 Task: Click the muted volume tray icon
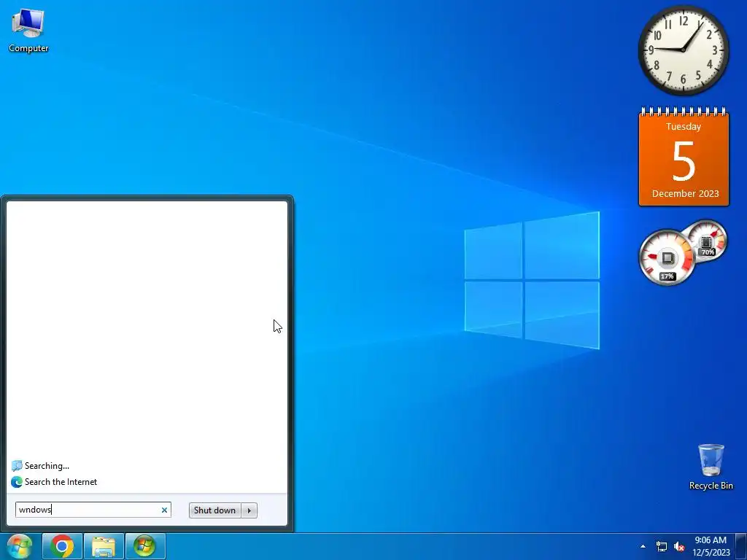tap(679, 546)
